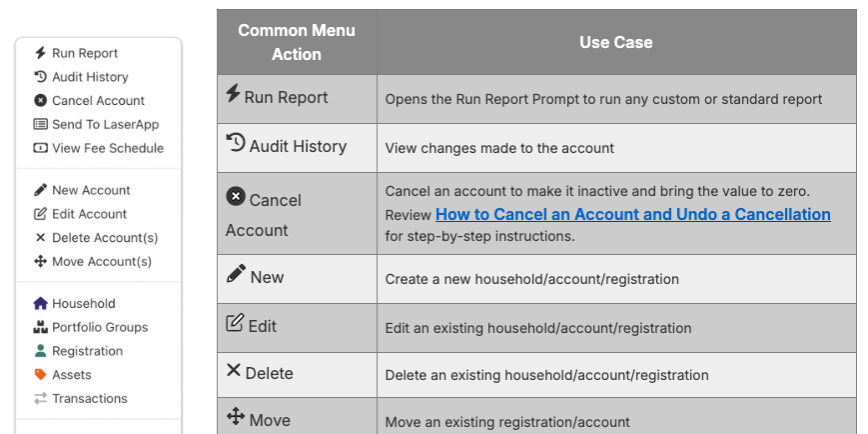Viewport: 868px width, 434px height.
Task: Click the Common Menu Action column header
Action: point(298,42)
